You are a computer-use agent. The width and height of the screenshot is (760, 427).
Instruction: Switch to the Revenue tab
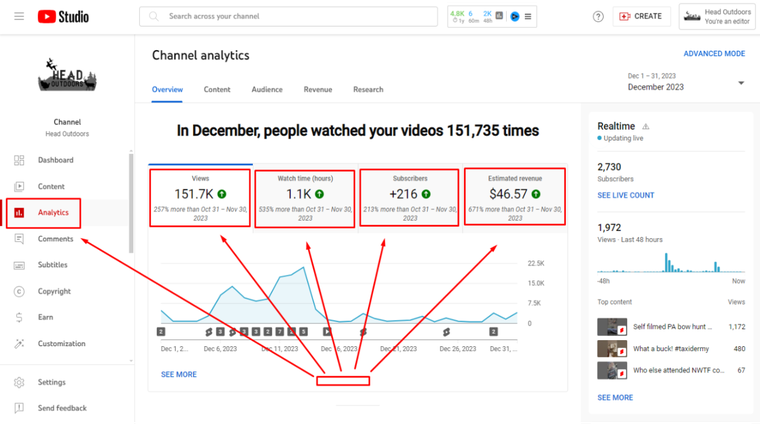318,89
